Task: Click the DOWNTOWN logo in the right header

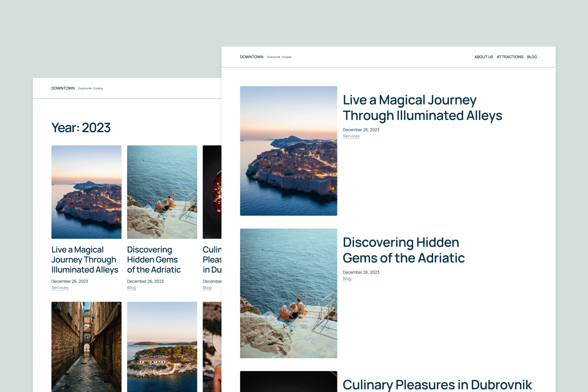Action: tap(252, 57)
